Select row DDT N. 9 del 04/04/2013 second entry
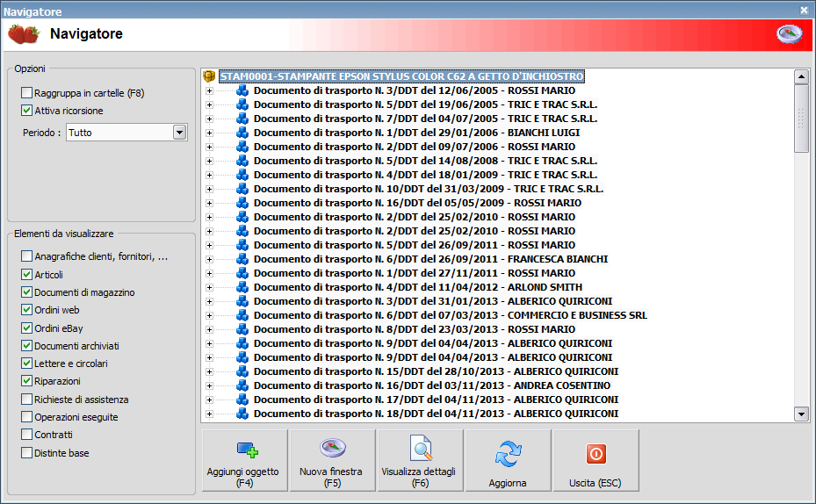The width and height of the screenshot is (816, 504). (433, 357)
